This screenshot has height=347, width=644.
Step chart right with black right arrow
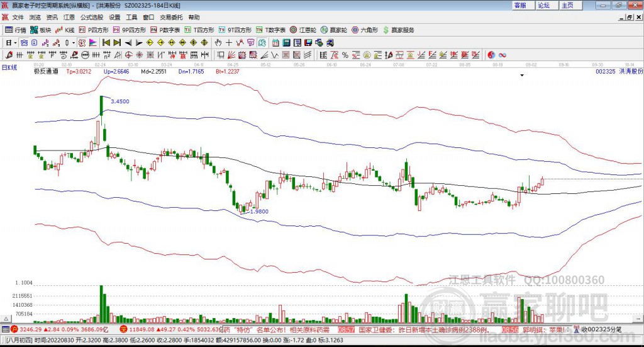pos(139,43)
